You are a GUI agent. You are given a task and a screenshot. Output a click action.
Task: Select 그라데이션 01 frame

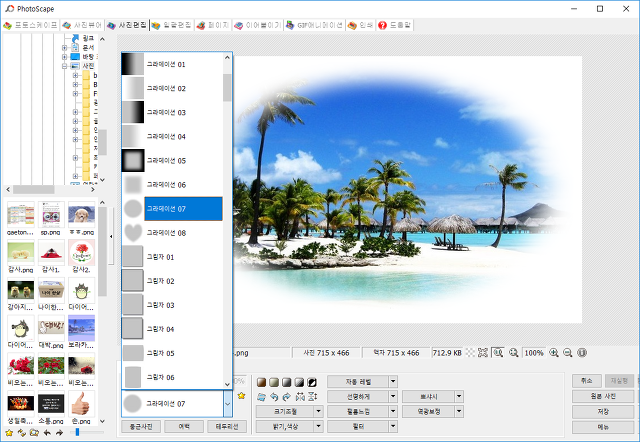click(172, 64)
